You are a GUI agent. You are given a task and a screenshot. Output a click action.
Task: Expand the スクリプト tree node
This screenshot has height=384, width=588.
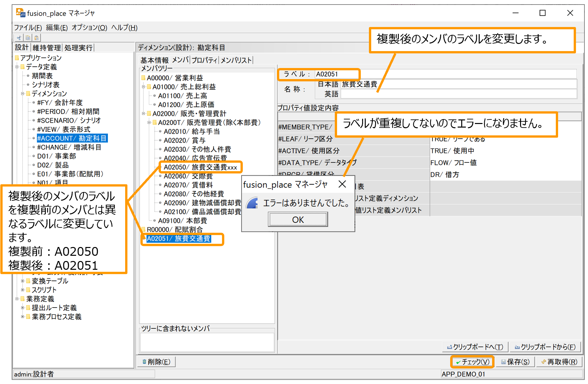pos(23,290)
